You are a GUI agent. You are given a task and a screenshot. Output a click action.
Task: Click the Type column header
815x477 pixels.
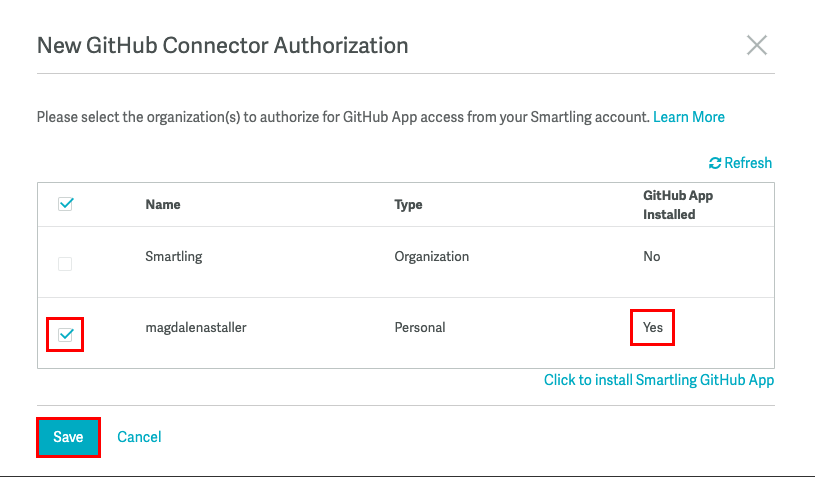point(408,204)
